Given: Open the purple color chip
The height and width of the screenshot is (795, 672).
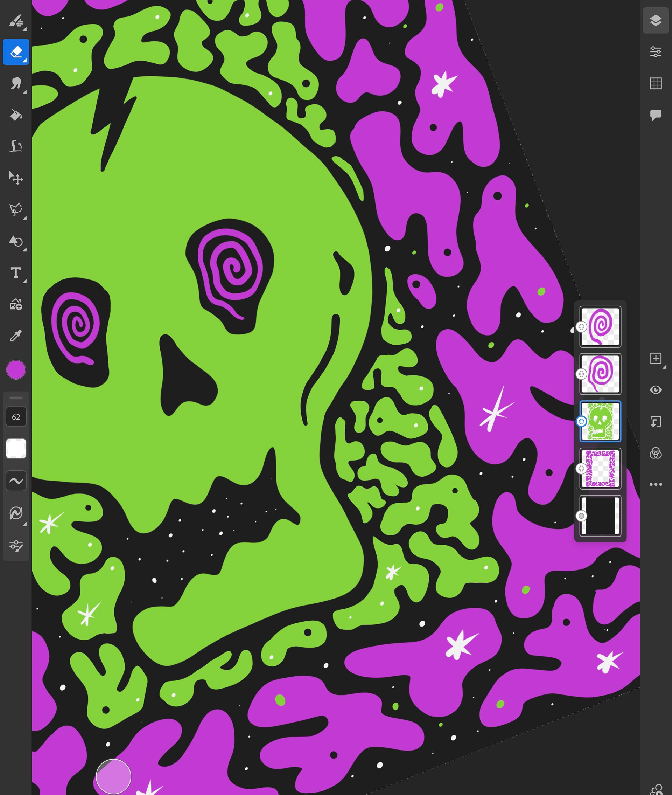Looking at the screenshot, I should 16,370.
